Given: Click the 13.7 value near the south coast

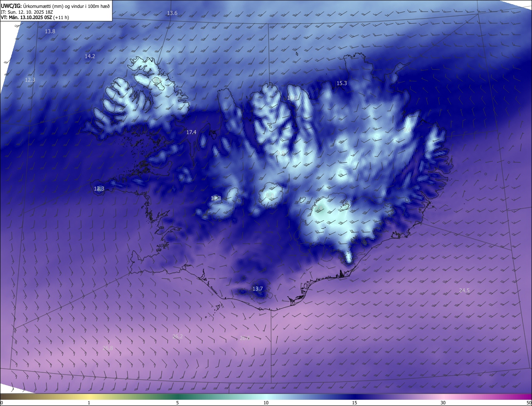Looking at the screenshot, I should coord(258,289).
